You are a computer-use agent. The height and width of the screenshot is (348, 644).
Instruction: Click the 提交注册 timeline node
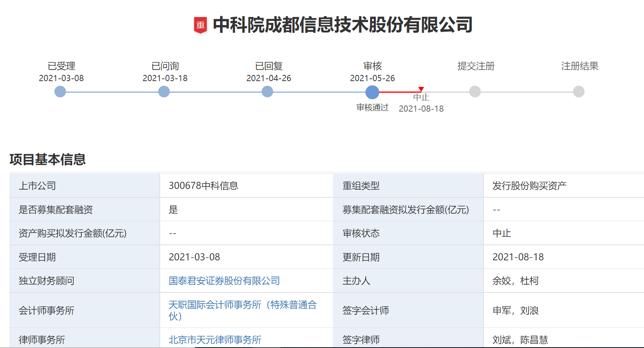click(475, 92)
